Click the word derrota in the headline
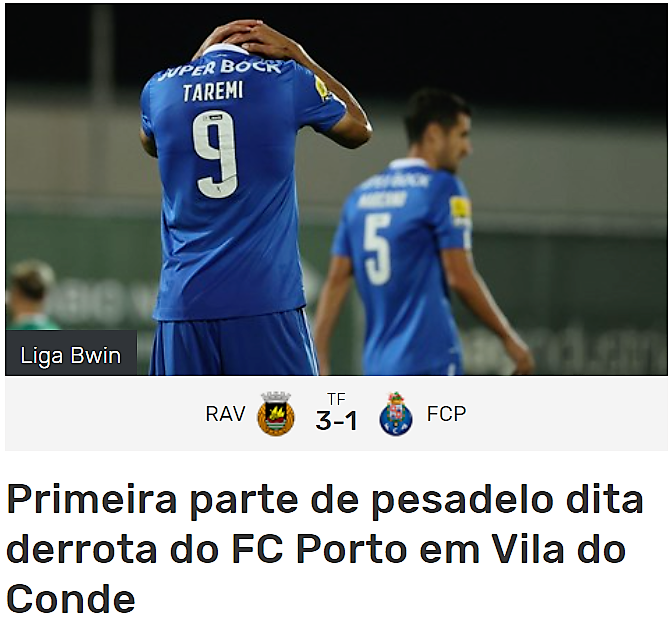The width and height of the screenshot is (671, 627). tap(81, 549)
